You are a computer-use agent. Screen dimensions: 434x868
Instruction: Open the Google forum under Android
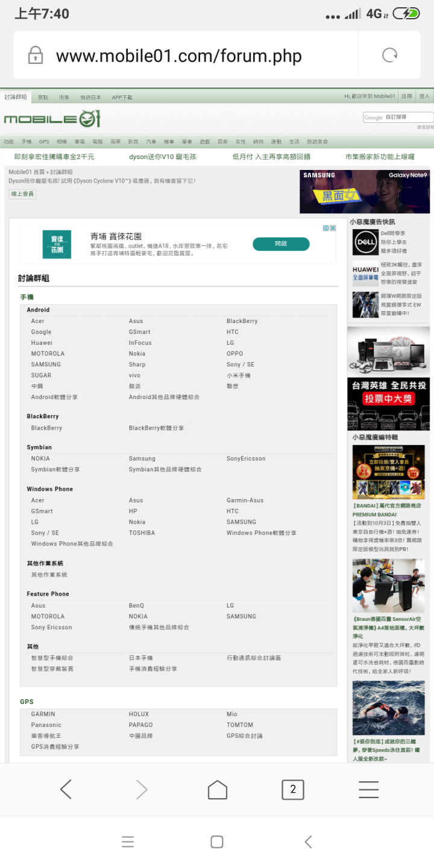coord(41,332)
